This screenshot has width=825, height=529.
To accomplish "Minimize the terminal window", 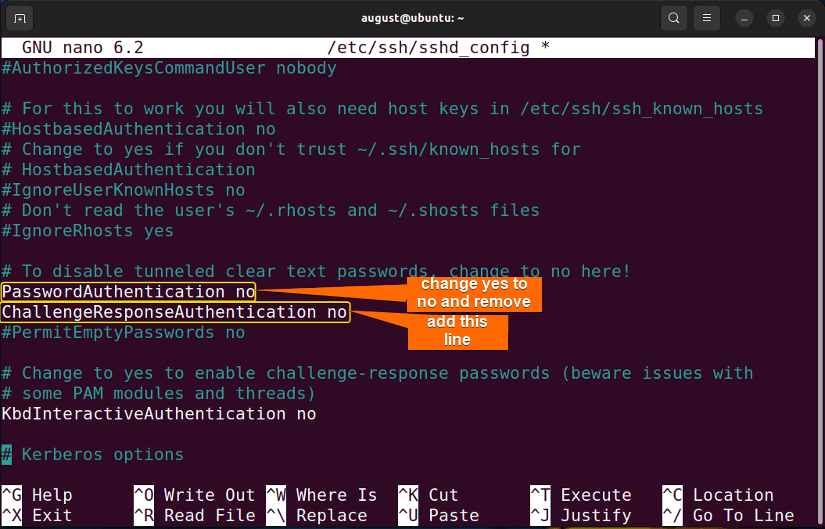I will 744,18.
